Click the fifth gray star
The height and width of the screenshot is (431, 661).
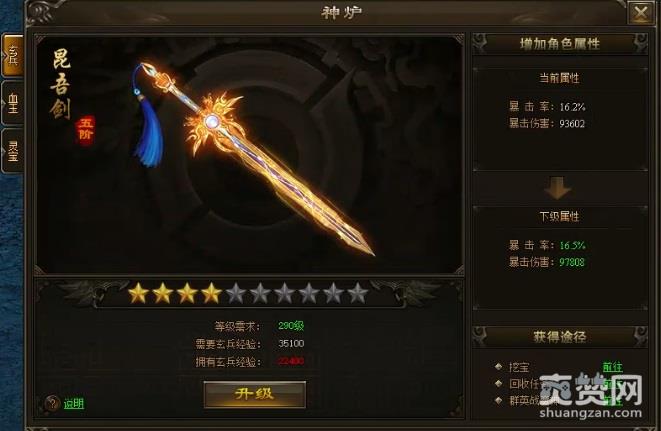[x=236, y=293]
